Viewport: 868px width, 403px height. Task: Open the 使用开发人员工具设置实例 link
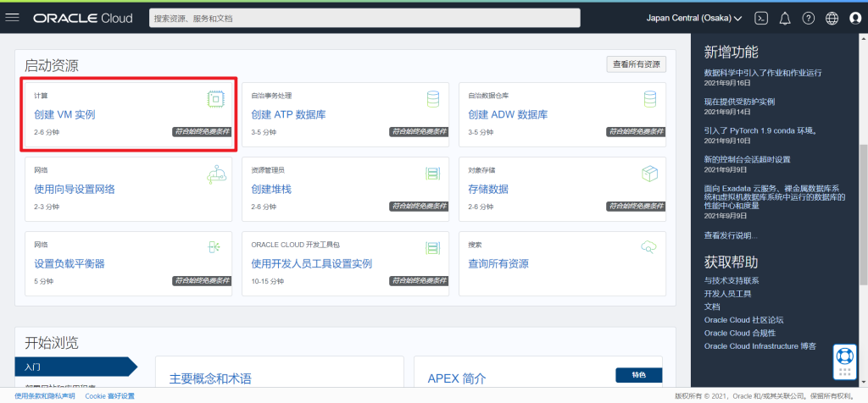(312, 263)
